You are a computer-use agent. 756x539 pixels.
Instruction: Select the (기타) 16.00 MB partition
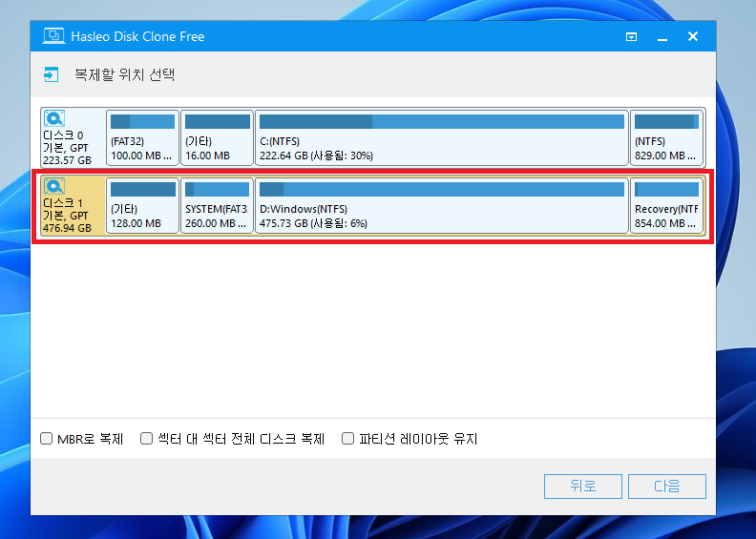[217, 137]
